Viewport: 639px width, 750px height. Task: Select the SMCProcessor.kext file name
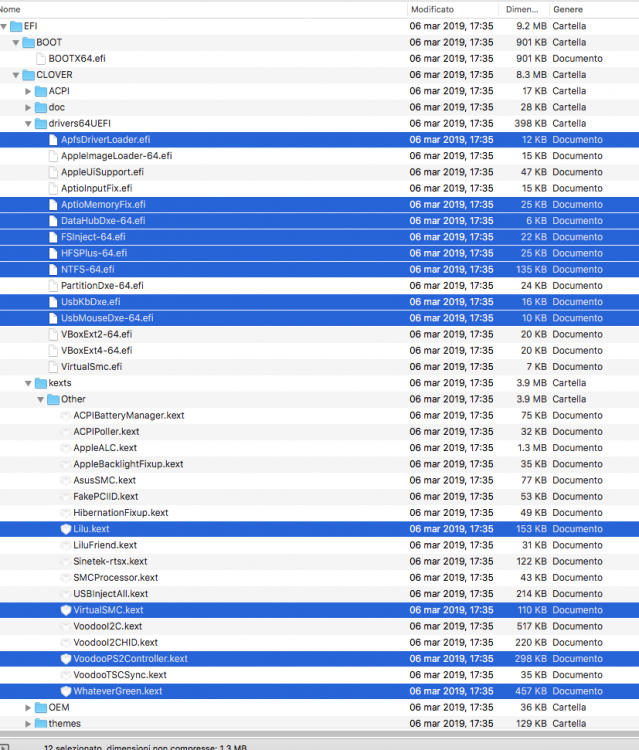(x=116, y=578)
